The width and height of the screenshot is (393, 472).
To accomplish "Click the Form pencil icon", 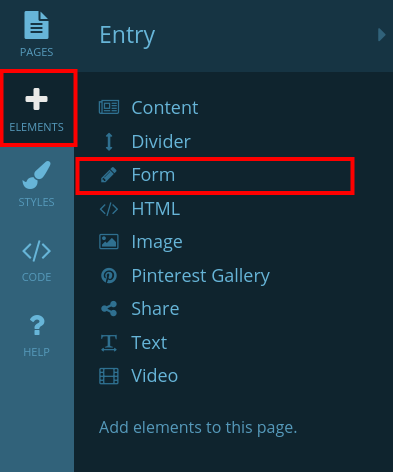I will (x=109, y=175).
